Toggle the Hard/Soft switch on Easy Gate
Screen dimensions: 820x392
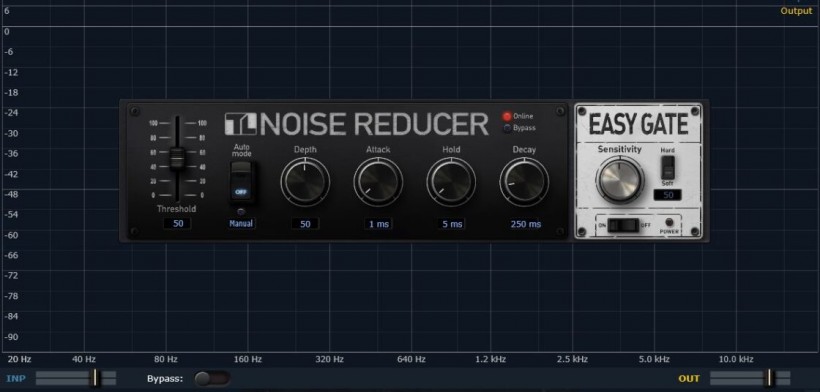point(667,167)
